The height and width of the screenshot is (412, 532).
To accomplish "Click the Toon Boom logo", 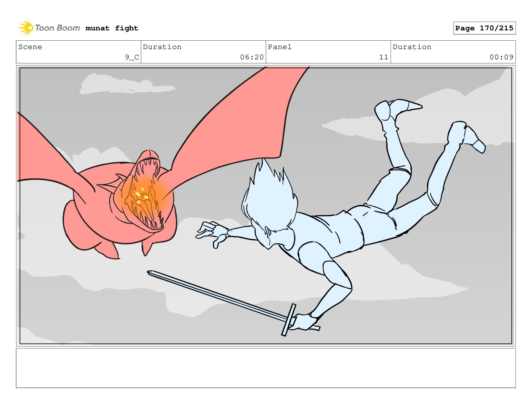I will (49, 28).
